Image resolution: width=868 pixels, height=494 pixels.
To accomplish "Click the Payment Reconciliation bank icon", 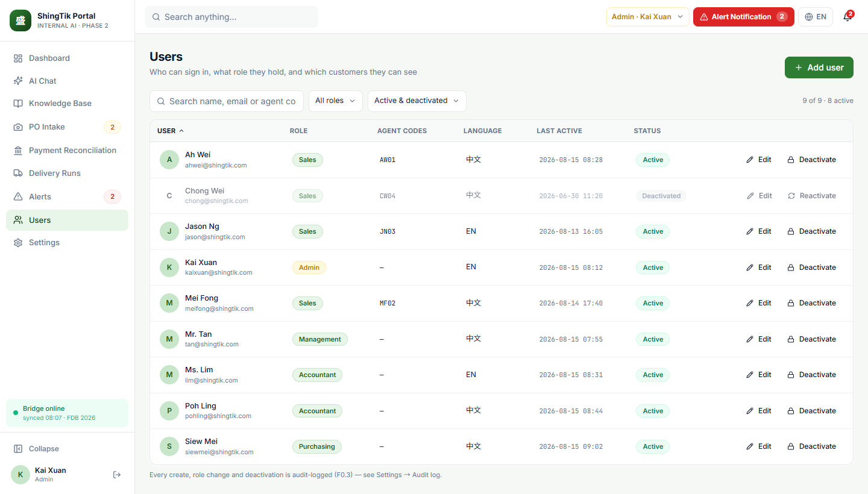I will [18, 151].
